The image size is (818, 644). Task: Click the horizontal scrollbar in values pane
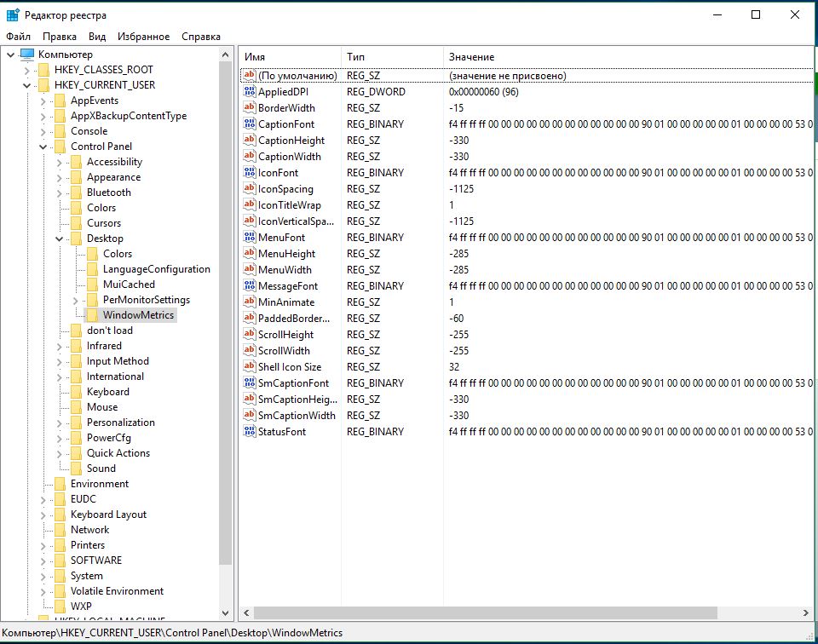pyautogui.click(x=511, y=612)
